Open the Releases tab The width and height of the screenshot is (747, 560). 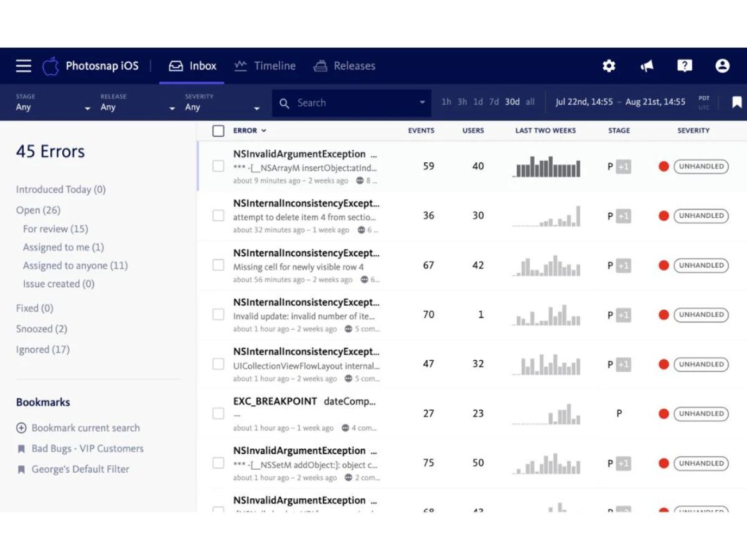click(x=345, y=66)
